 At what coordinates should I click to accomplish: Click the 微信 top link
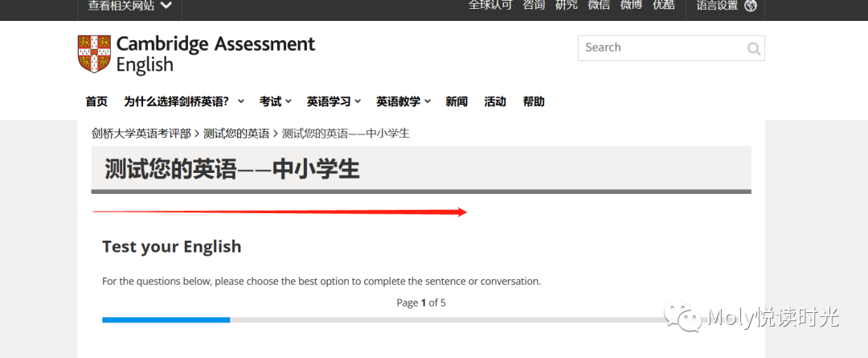(599, 5)
